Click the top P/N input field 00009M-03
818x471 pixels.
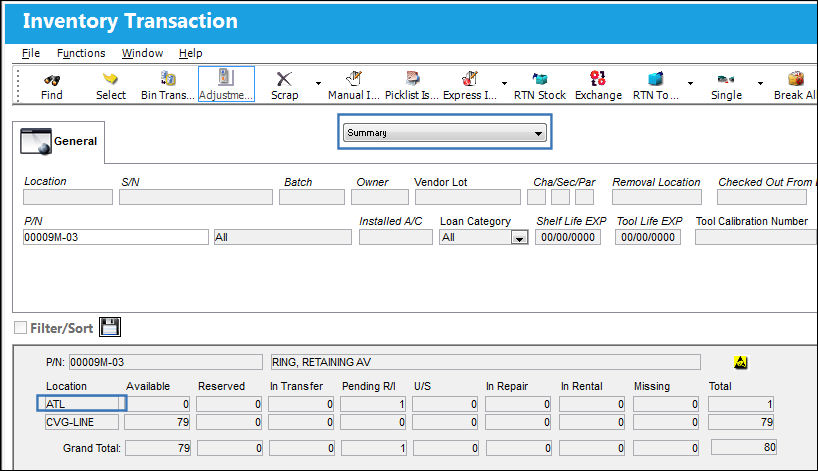tap(115, 237)
